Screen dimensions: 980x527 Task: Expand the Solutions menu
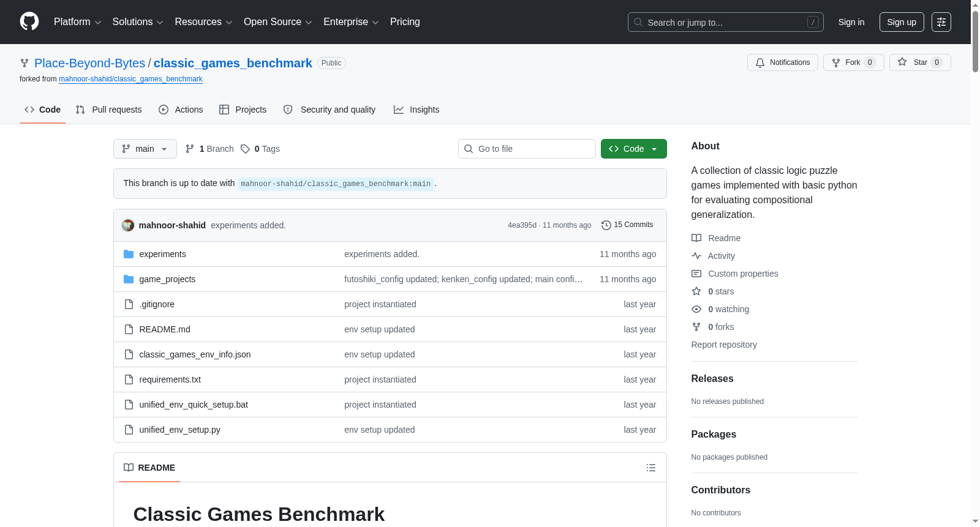pos(138,22)
